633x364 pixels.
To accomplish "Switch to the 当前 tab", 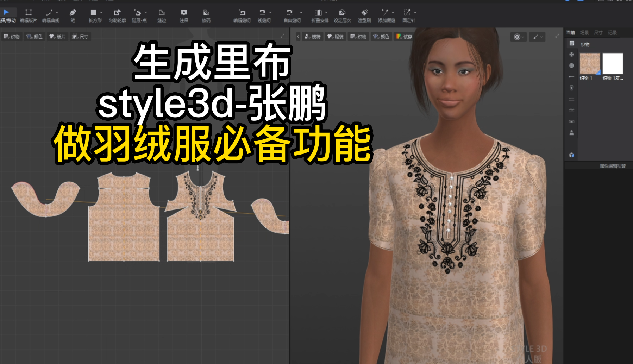I will point(570,33).
